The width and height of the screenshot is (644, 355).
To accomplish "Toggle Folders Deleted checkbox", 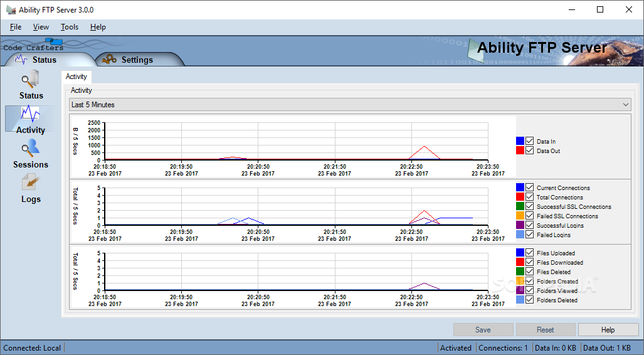I will click(529, 300).
